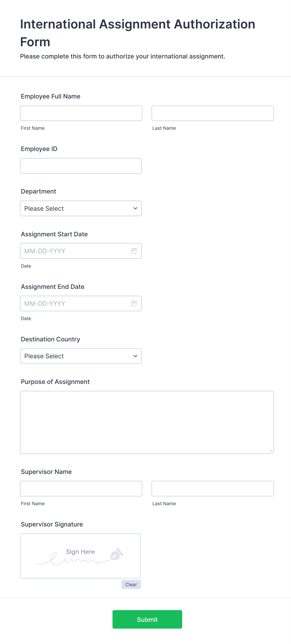Screen dimensions: 291x644
Task: Clear the supervisor signature
Action: pos(131,585)
